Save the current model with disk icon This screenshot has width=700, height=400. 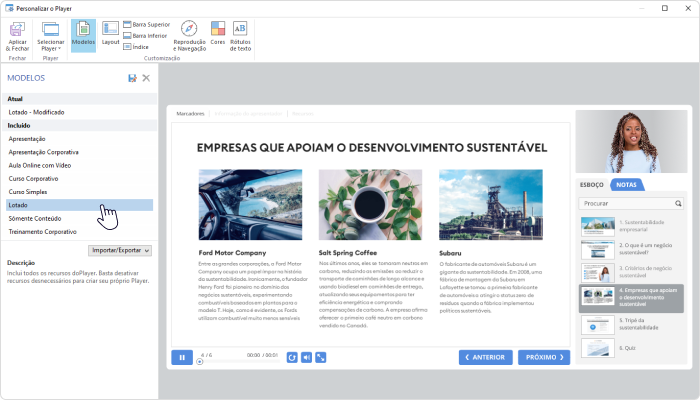[132, 78]
